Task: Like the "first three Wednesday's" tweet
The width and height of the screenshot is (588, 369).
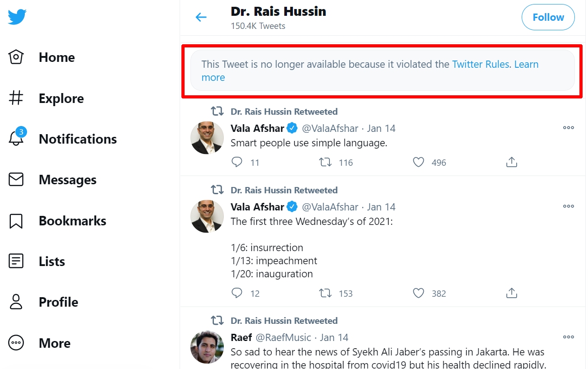Action: point(419,293)
